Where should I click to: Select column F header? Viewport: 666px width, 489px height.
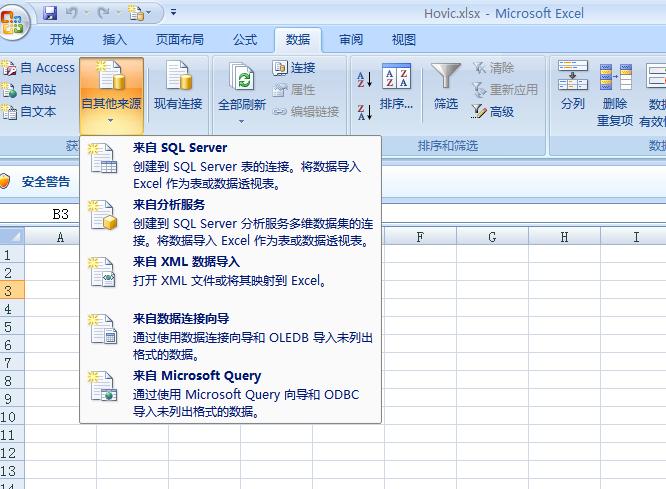(x=420, y=237)
